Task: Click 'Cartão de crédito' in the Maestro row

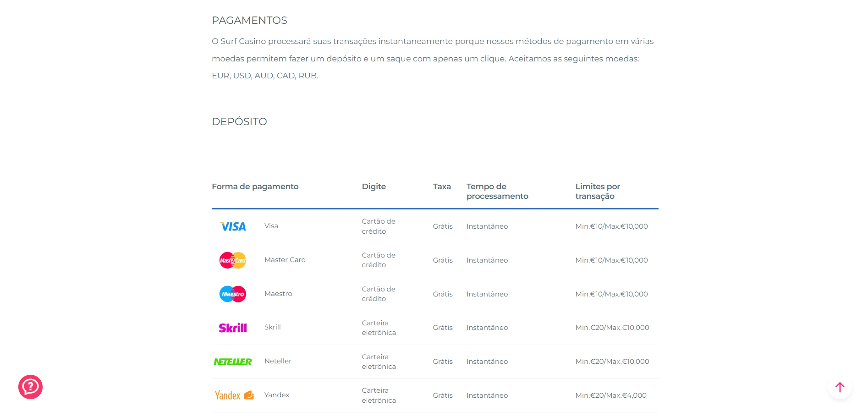Action: click(379, 294)
